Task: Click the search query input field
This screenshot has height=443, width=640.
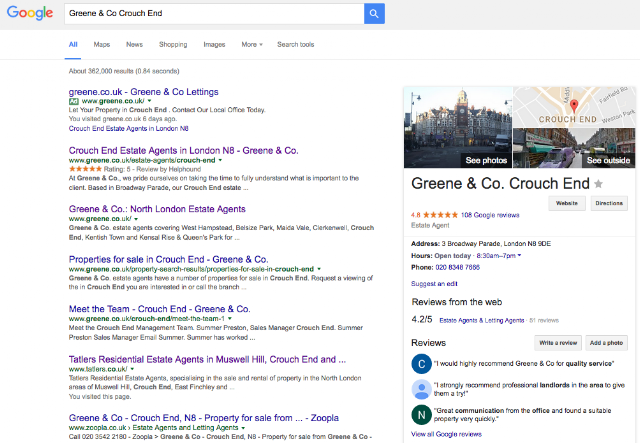Action: point(214,13)
